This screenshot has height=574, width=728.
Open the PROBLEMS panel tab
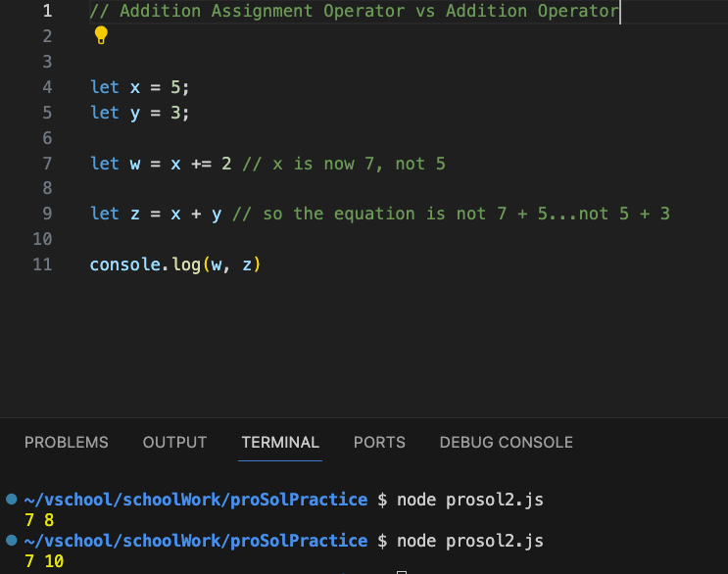(x=67, y=442)
